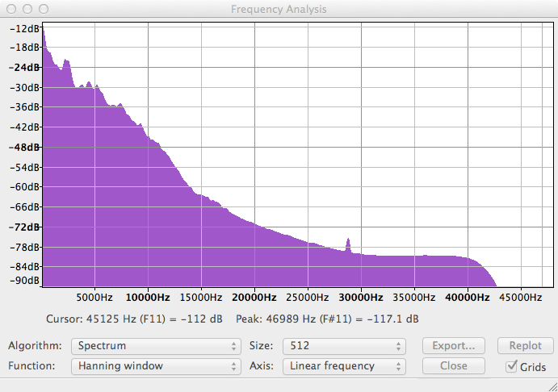Click the Algorithm: label
This screenshot has height=392, width=558.
[35, 346]
